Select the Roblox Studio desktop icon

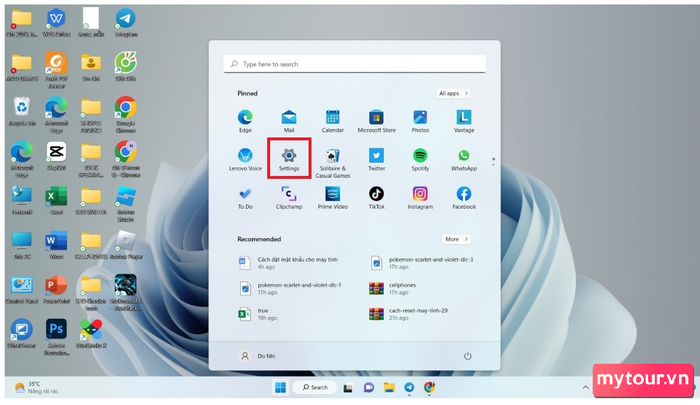(x=126, y=204)
